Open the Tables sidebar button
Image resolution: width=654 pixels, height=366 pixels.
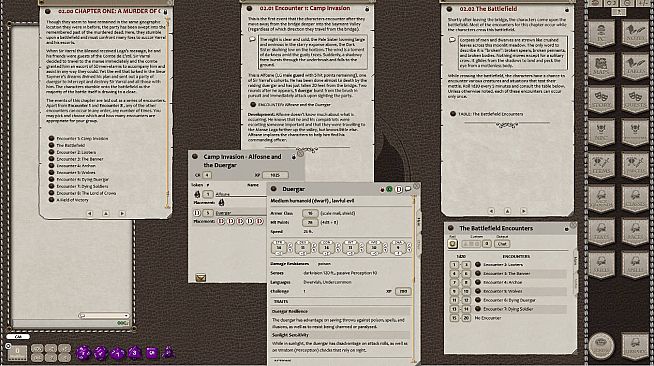634,66
